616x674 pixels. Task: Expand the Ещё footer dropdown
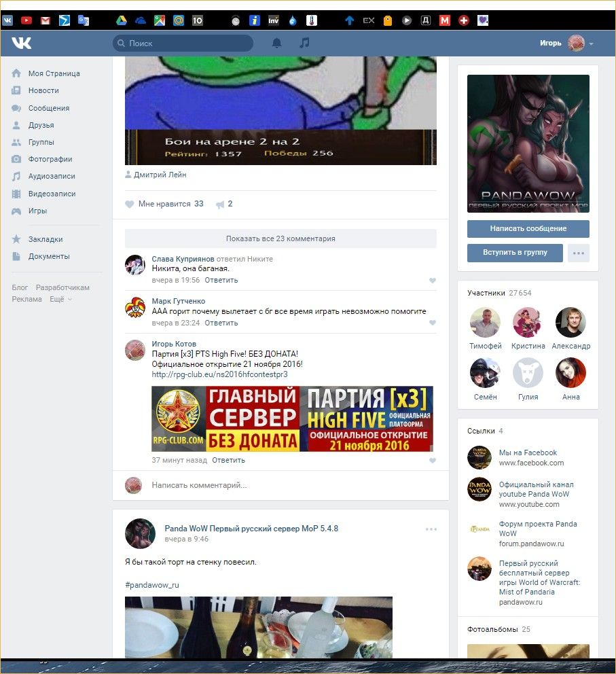(x=60, y=299)
